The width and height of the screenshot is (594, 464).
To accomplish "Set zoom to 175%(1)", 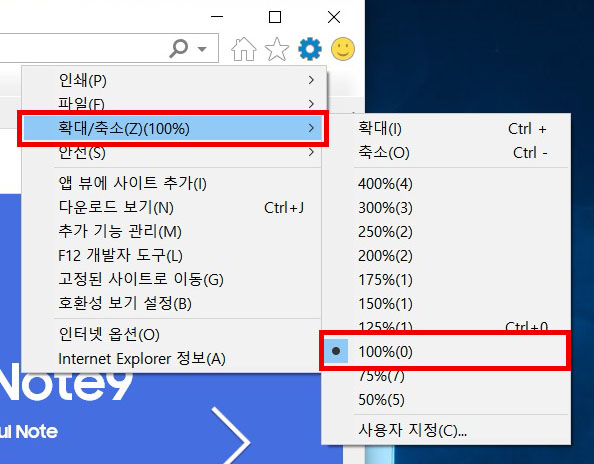I will pyautogui.click(x=446, y=280).
